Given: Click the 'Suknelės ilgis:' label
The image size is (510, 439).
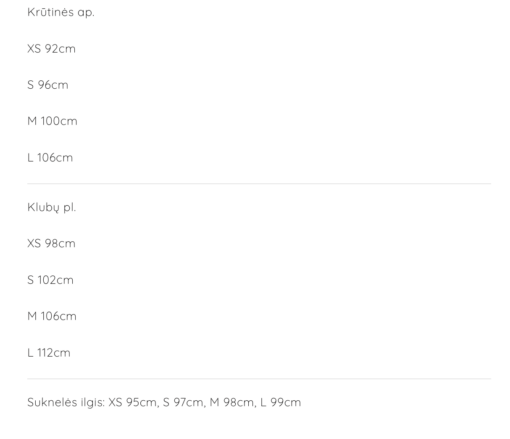Looking at the screenshot, I should pyautogui.click(x=66, y=402).
